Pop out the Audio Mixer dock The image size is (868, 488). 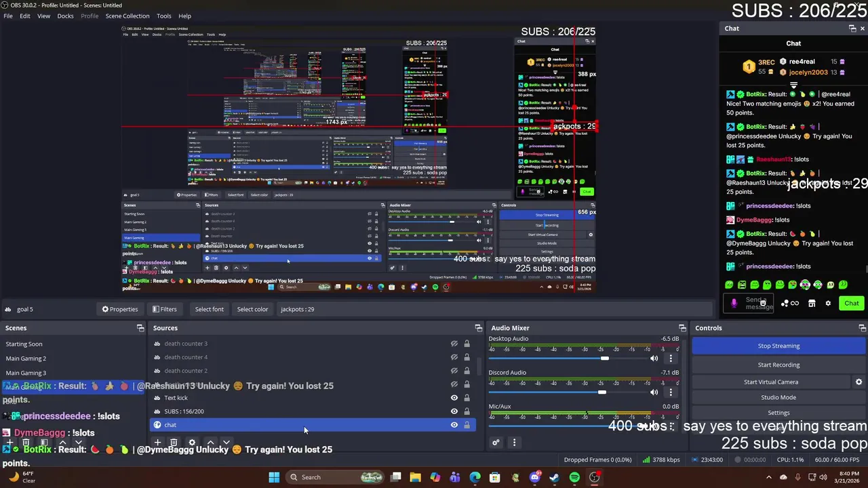click(x=682, y=328)
